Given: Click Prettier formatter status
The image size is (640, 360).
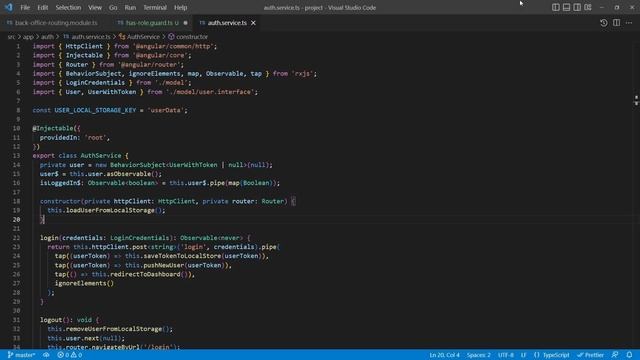Looking at the screenshot, I should (x=590, y=355).
